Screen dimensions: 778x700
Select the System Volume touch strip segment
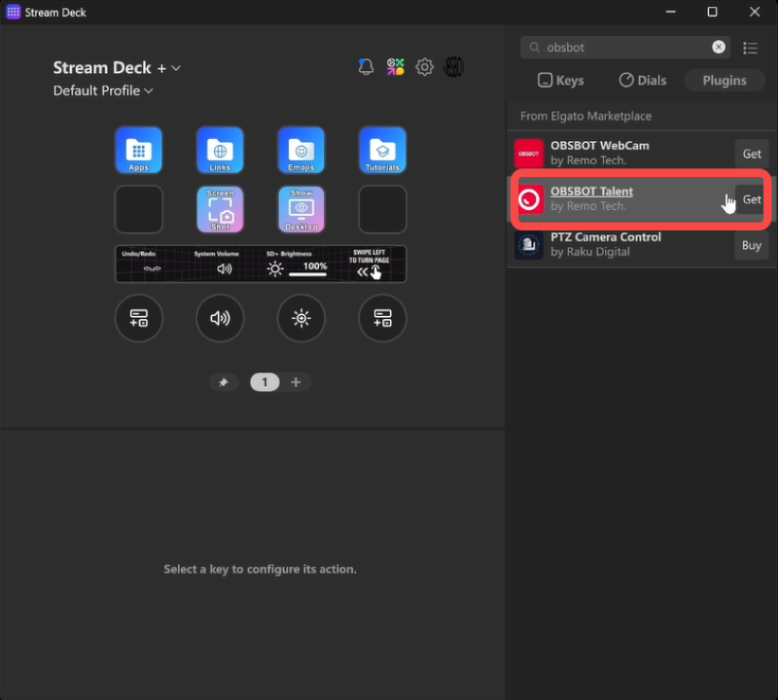click(225, 263)
